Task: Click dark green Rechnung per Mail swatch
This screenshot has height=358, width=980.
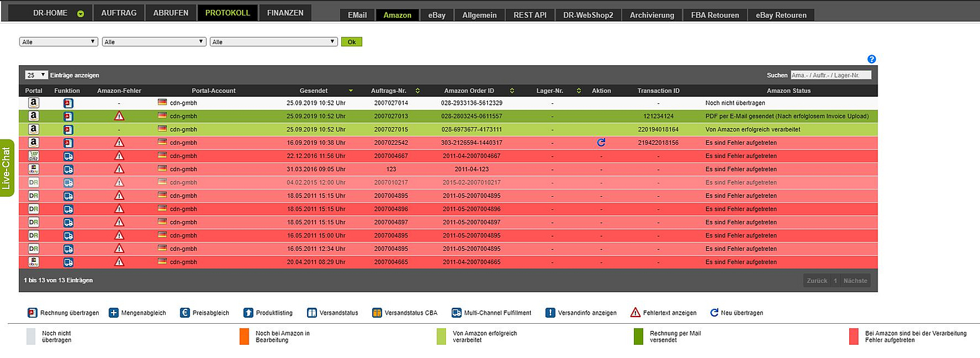Action: [x=638, y=336]
